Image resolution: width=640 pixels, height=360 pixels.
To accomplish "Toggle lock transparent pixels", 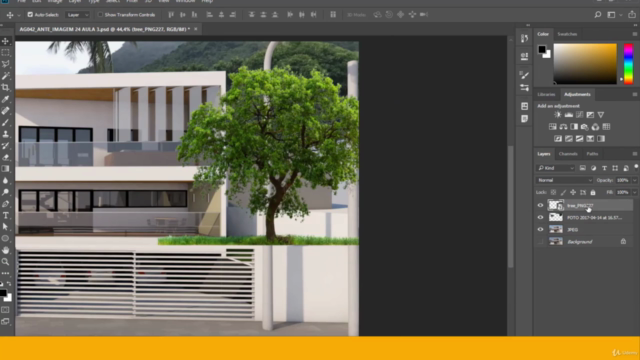I will 553,192.
